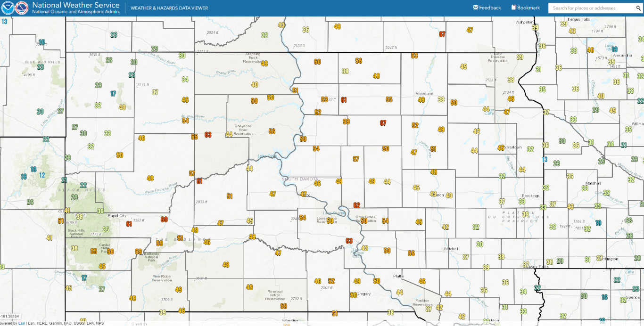Select the 56 marker in Cheyenne River Reservation

[x=272, y=131]
